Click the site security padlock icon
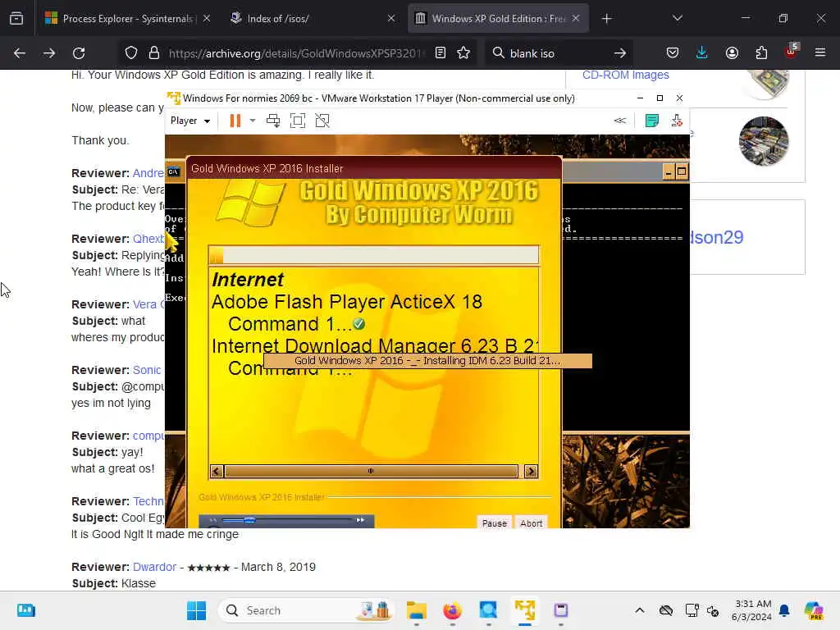Viewport: 840px width, 630px height. (x=154, y=53)
